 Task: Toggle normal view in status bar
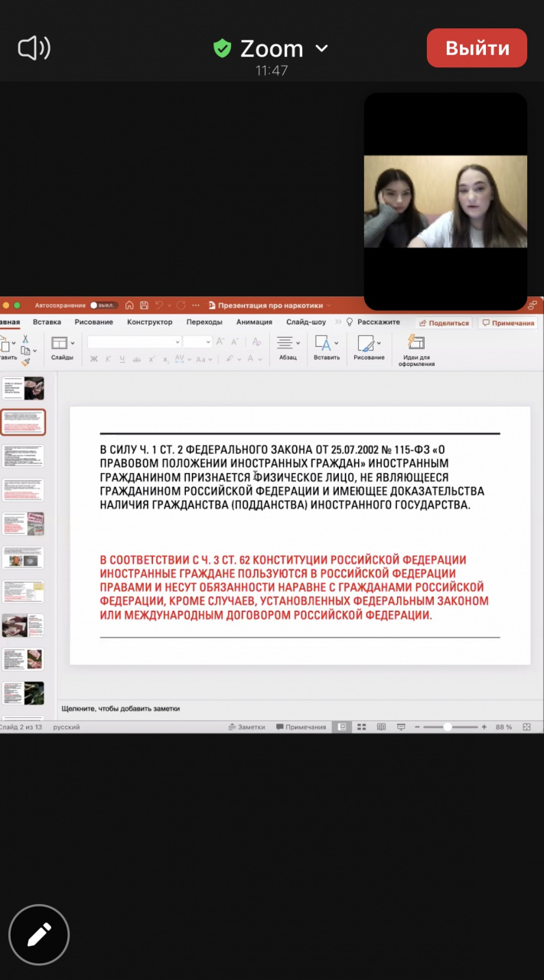(x=342, y=727)
